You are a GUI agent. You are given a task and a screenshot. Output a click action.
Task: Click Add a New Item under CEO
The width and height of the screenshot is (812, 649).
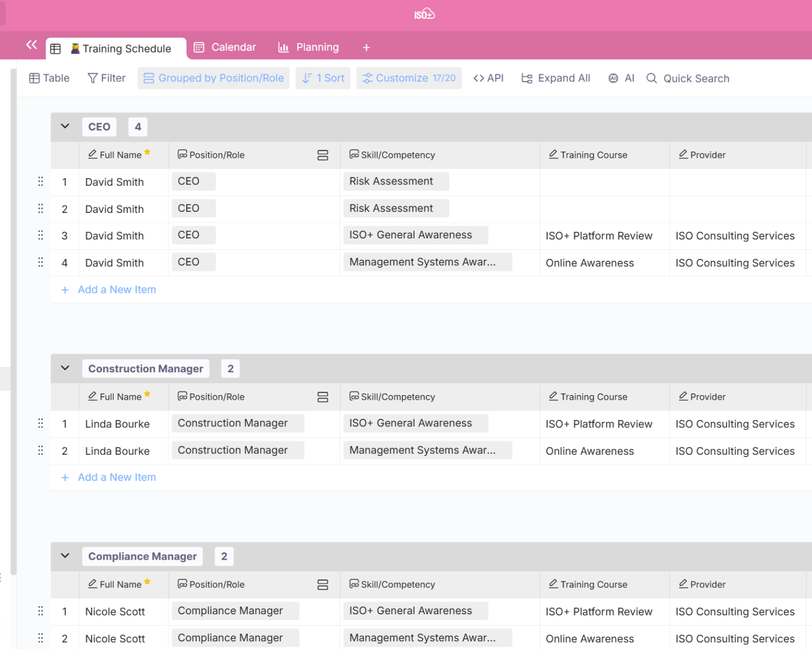116,290
